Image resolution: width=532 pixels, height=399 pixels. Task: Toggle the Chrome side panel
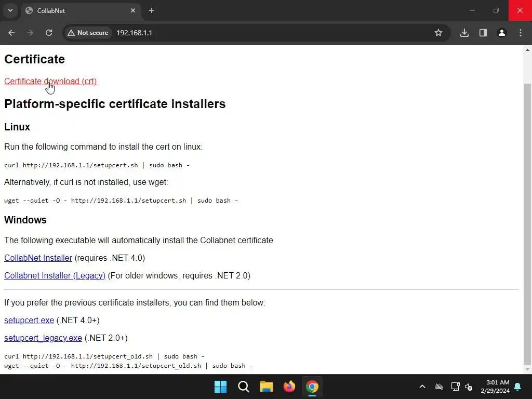click(483, 33)
